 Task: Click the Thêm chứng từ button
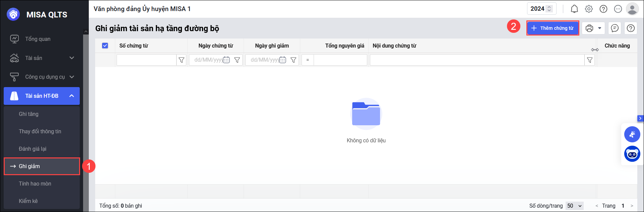pyautogui.click(x=553, y=28)
